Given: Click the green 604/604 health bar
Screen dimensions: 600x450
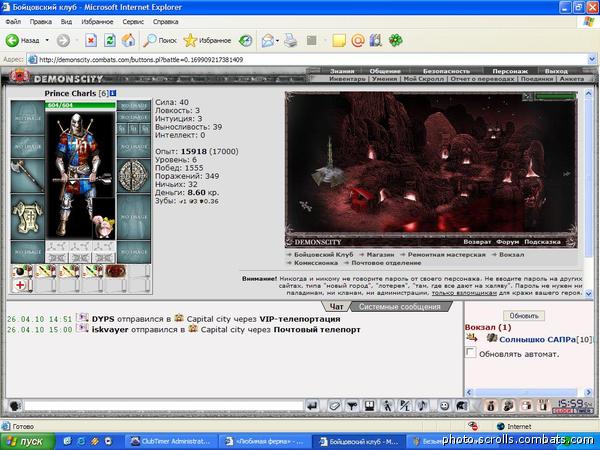Looking at the screenshot, I should pyautogui.click(x=80, y=105).
